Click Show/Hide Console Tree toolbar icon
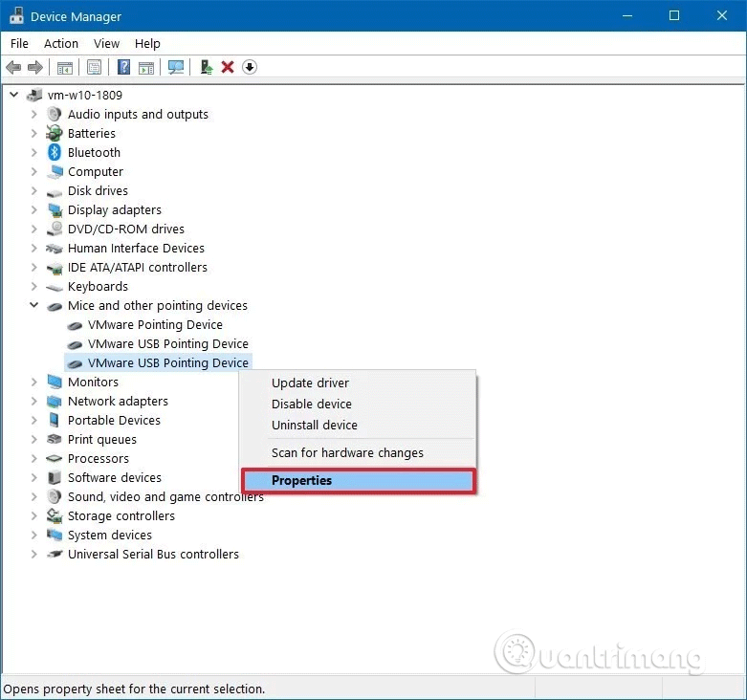747x700 pixels. point(65,68)
